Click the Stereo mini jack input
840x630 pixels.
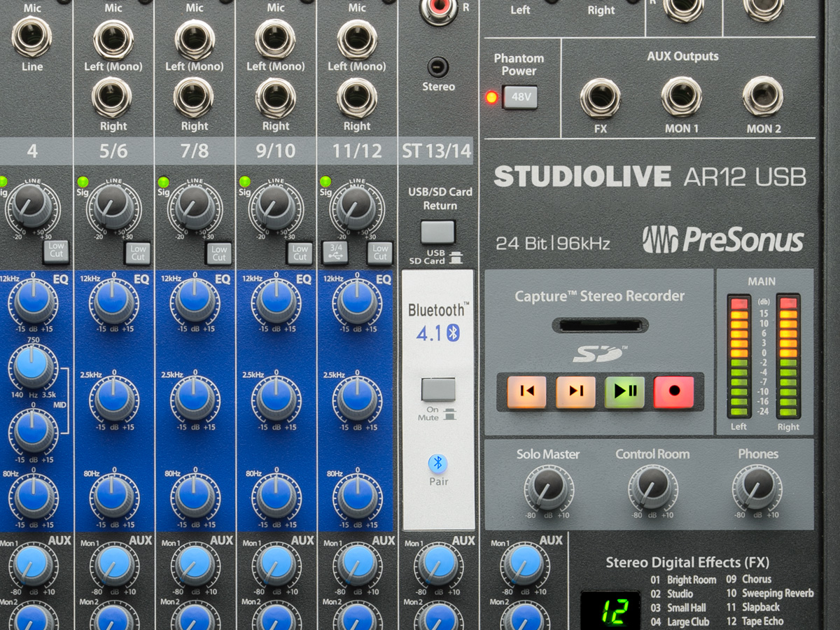pos(438,67)
